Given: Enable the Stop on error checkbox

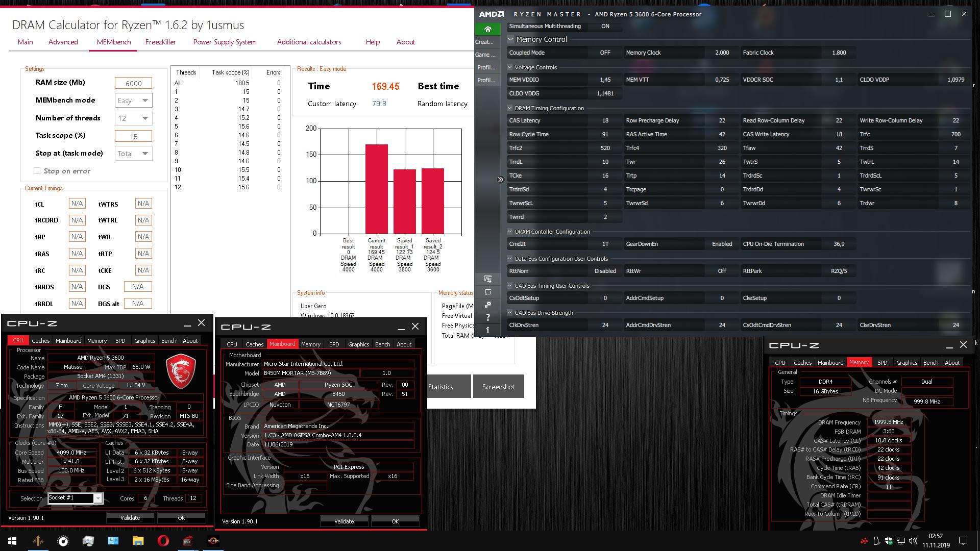Looking at the screenshot, I should (x=37, y=171).
